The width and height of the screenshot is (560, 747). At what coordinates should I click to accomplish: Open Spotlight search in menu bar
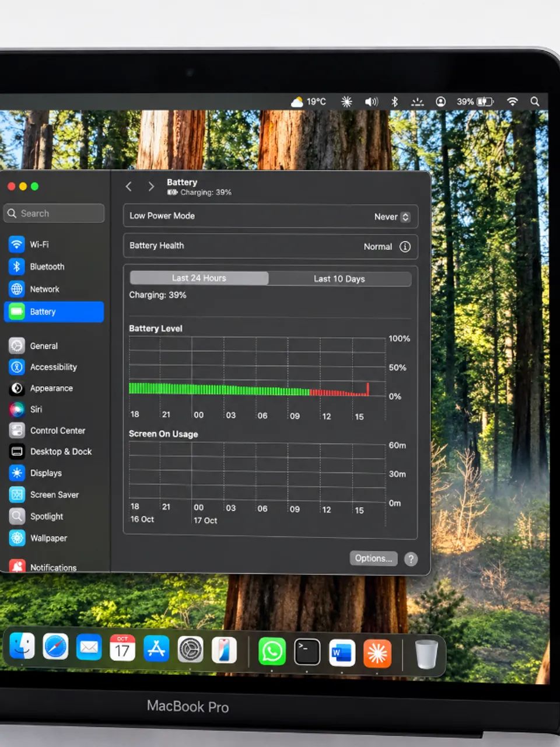click(535, 102)
